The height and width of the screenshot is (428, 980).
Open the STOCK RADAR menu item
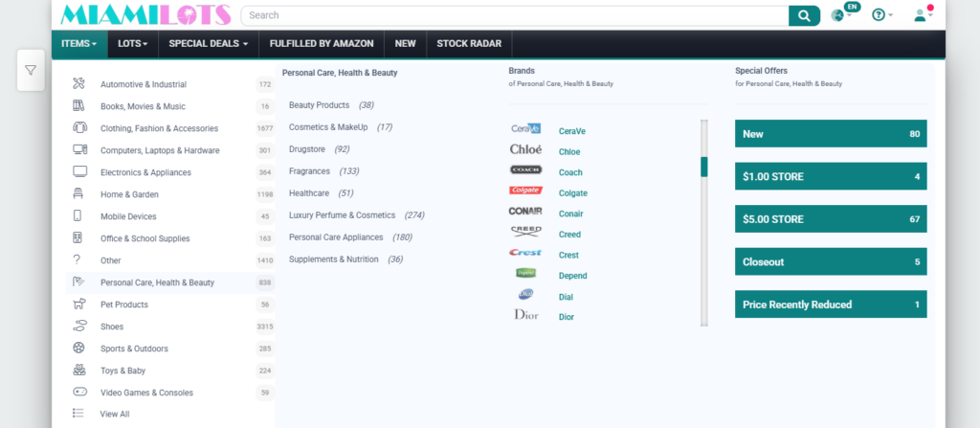pyautogui.click(x=469, y=44)
